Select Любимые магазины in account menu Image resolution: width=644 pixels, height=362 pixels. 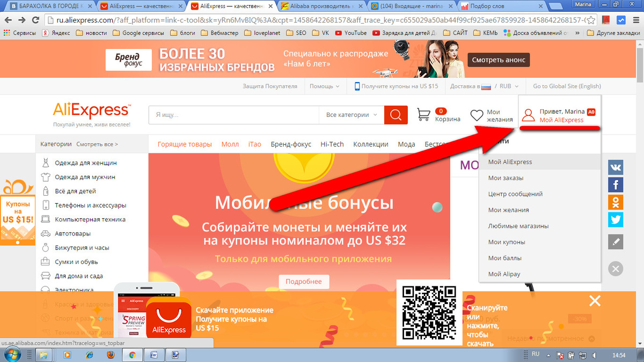(x=540, y=226)
